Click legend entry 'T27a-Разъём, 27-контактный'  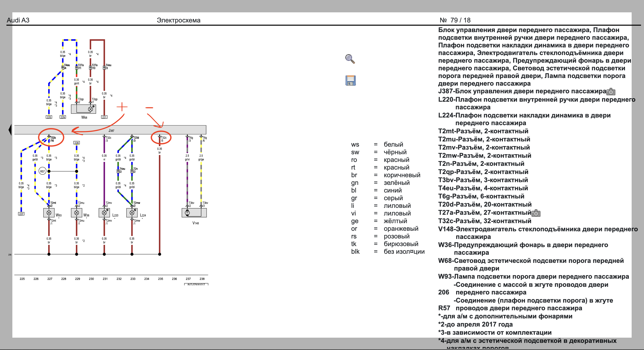485,213
